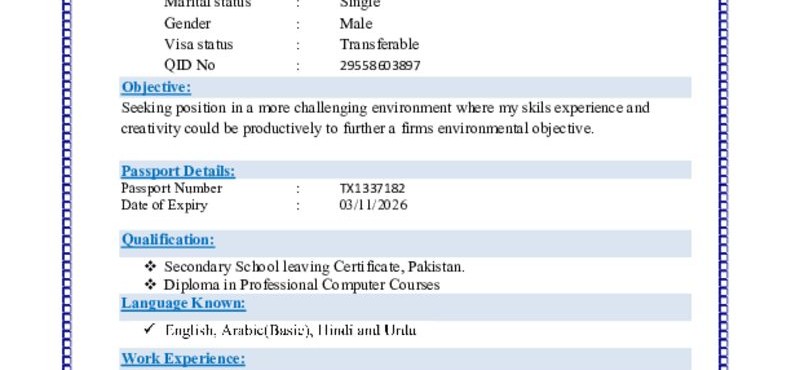Click the diamond bullet beside Secondary School
Viewport: 791px width, 370px height.
[x=150, y=266]
